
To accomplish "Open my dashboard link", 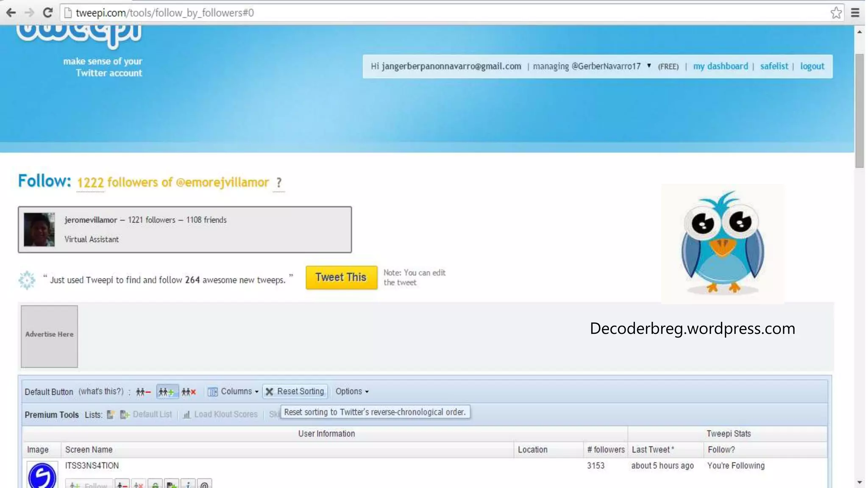I will [721, 66].
